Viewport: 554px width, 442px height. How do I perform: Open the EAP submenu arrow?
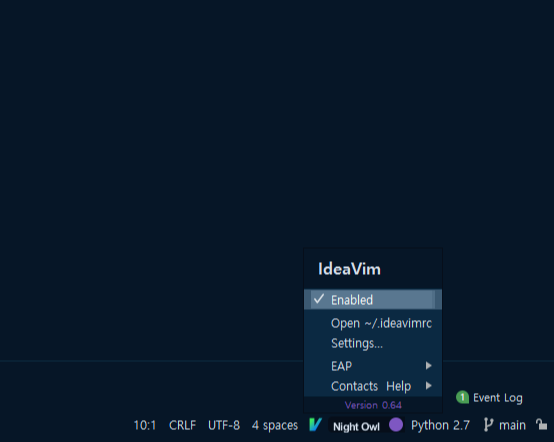429,366
